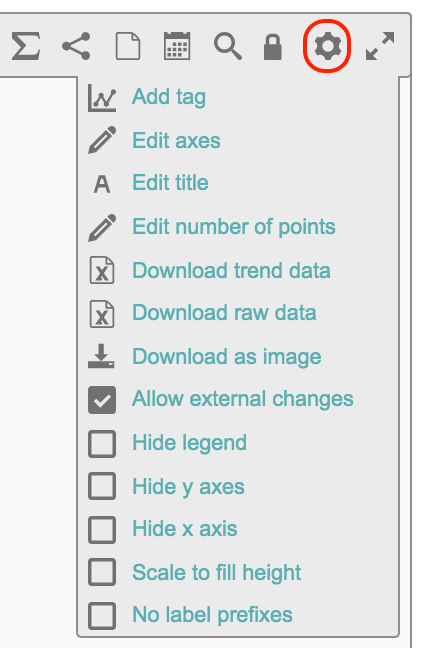Choose Edit axes from the menu
Image resolution: width=432 pixels, height=648 pixels.
(x=176, y=141)
